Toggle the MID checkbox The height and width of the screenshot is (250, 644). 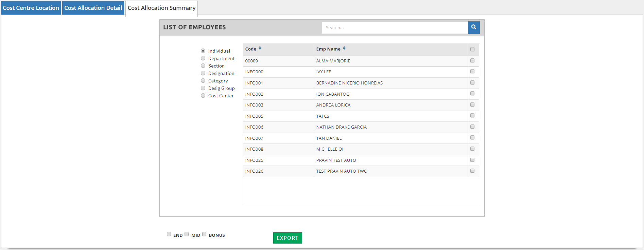click(x=187, y=234)
